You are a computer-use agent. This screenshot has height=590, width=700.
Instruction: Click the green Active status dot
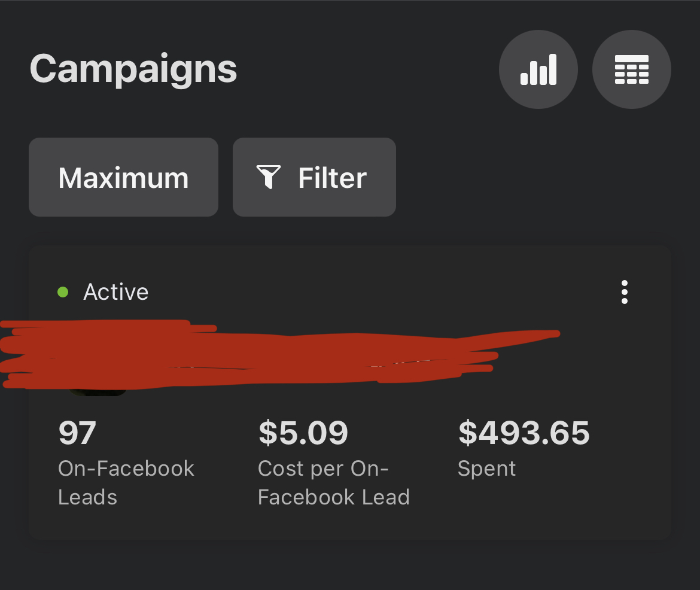(63, 292)
